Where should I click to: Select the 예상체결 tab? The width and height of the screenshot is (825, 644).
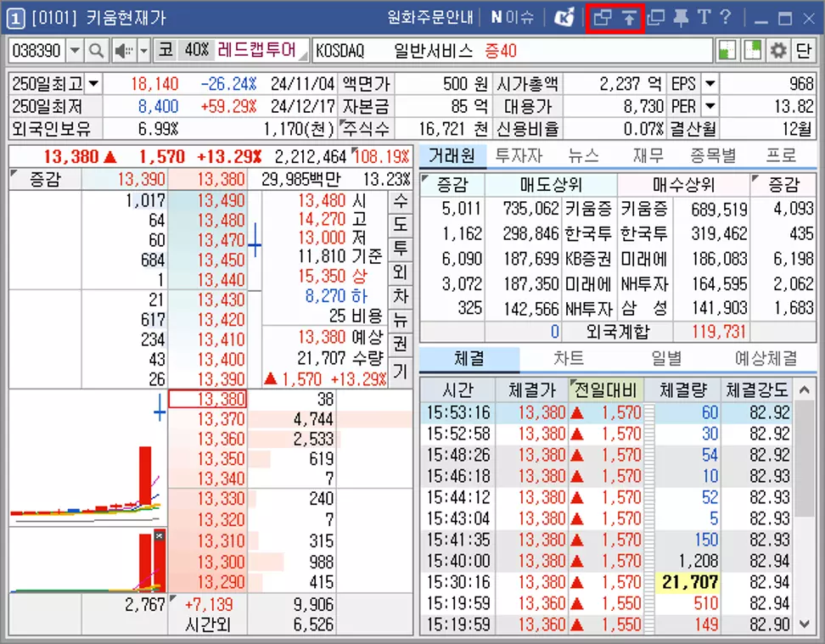tap(766, 359)
